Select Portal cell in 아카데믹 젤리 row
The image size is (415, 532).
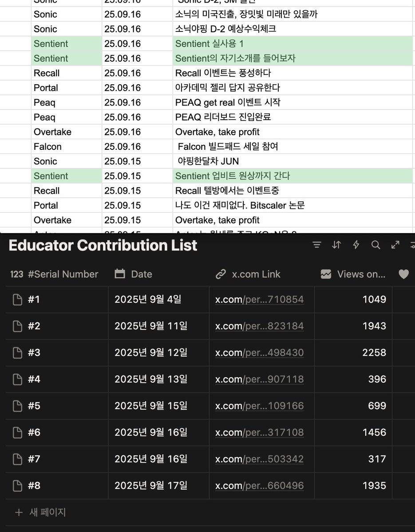coord(67,88)
